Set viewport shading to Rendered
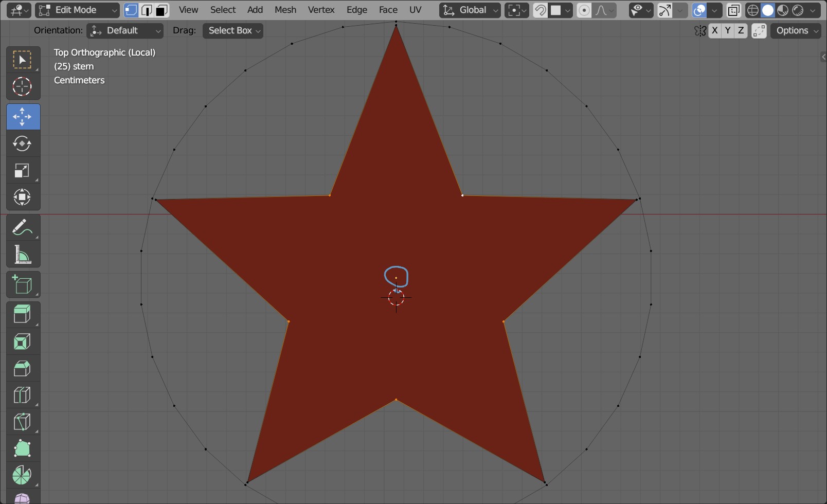The image size is (827, 504). pyautogui.click(x=798, y=10)
